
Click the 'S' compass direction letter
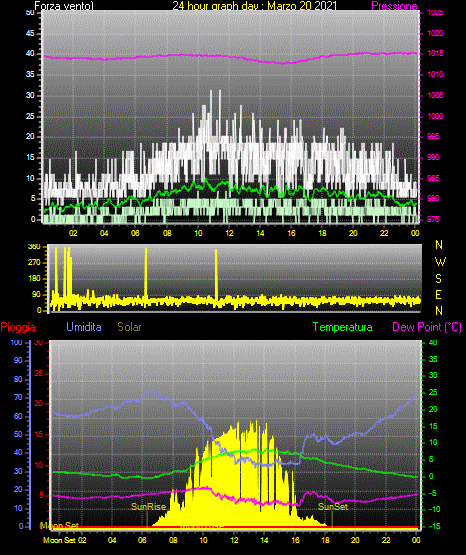(438, 279)
